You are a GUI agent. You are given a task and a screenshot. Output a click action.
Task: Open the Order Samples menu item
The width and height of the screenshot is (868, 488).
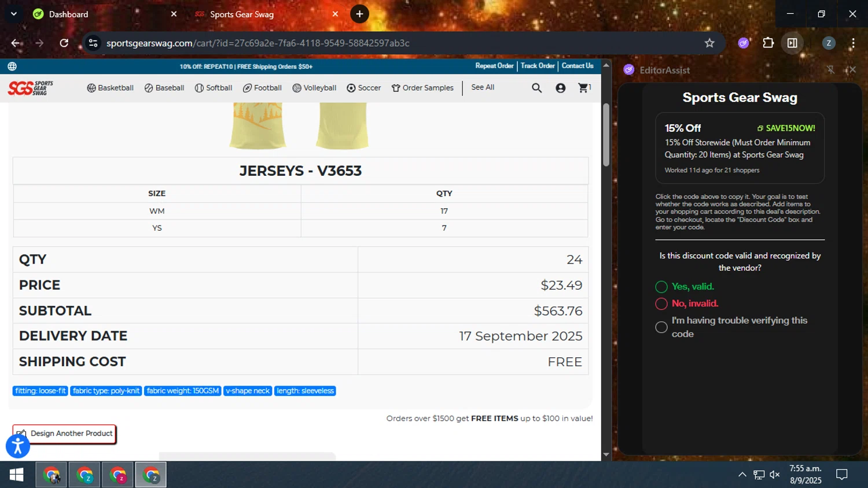tap(422, 88)
